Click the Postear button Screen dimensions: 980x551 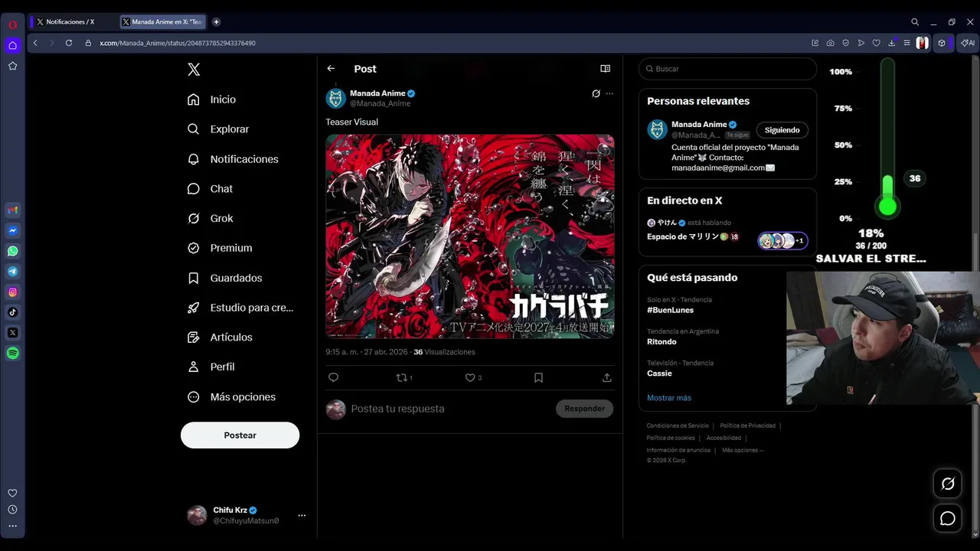[x=240, y=435]
